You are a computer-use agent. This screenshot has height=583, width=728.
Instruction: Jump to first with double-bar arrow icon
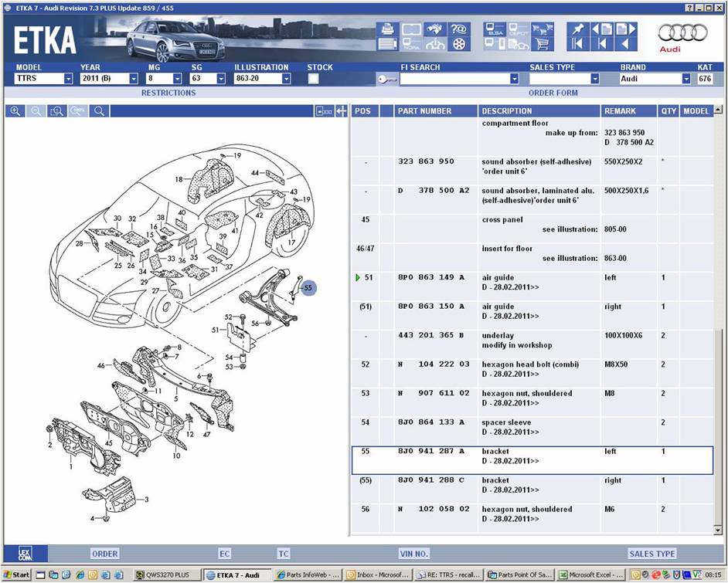577,44
